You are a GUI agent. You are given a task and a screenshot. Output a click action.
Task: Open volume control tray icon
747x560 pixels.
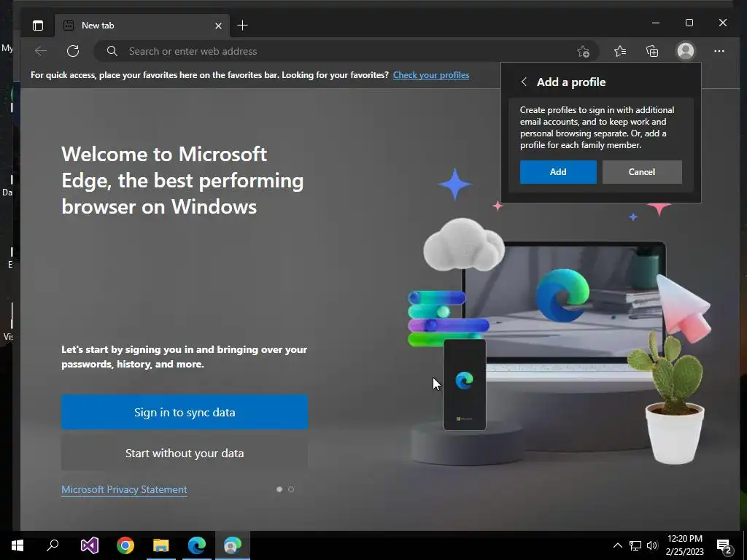(652, 545)
